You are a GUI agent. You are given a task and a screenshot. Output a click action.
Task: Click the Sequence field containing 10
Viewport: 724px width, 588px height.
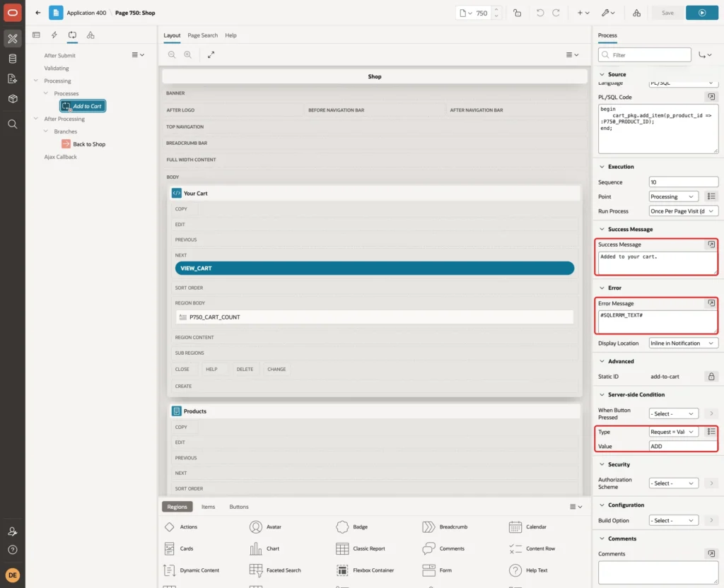coord(683,182)
